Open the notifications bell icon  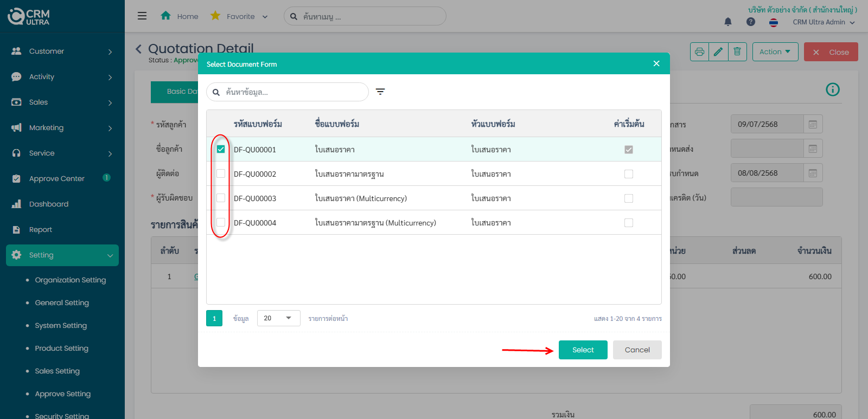click(728, 22)
